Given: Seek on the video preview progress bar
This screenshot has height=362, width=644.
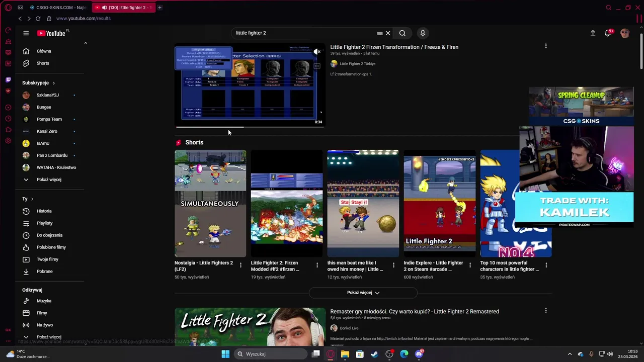Looking at the screenshot, I should point(250,127).
